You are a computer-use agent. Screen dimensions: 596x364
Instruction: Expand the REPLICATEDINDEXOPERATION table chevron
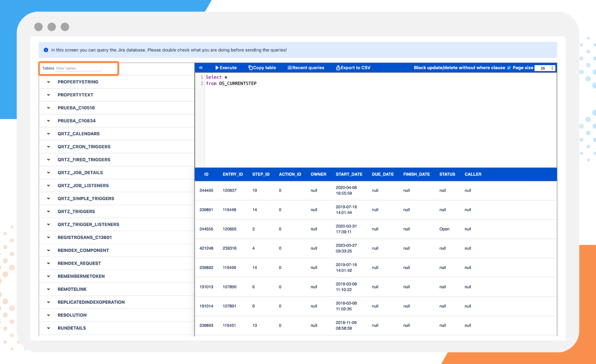pos(49,302)
